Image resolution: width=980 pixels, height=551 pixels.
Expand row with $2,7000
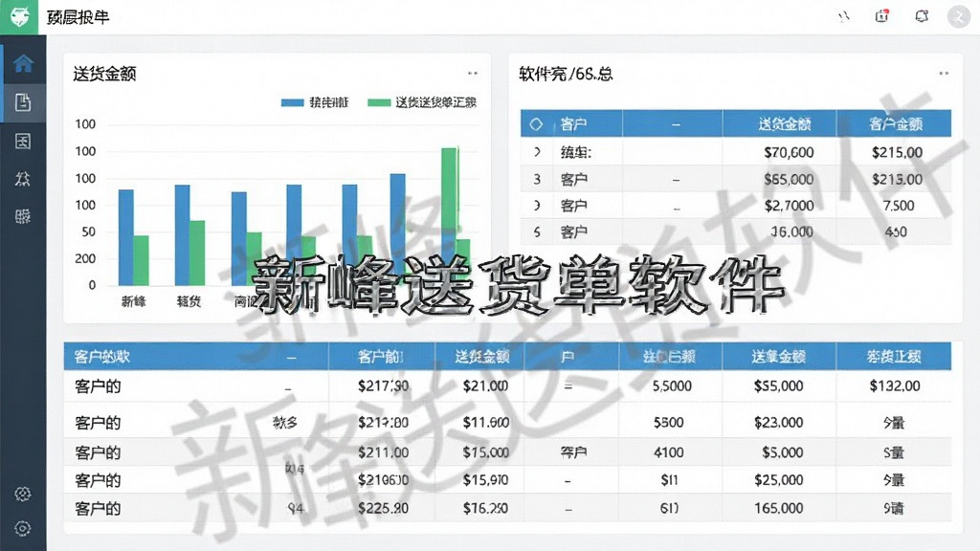[x=537, y=206]
